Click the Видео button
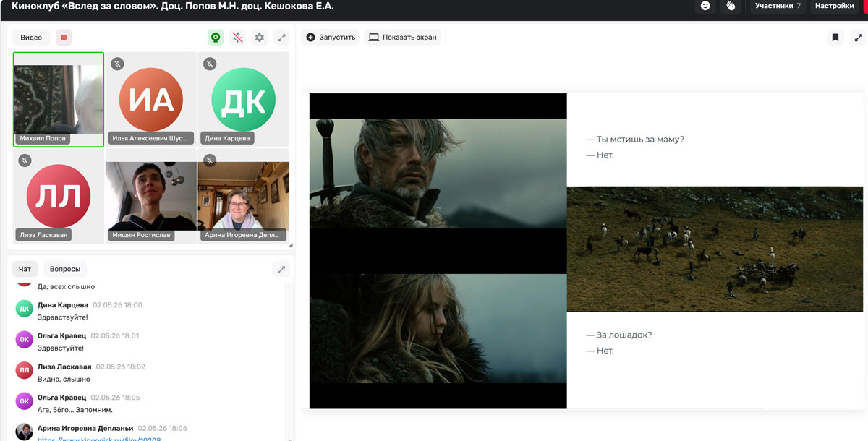The width and height of the screenshot is (868, 441). tap(31, 38)
